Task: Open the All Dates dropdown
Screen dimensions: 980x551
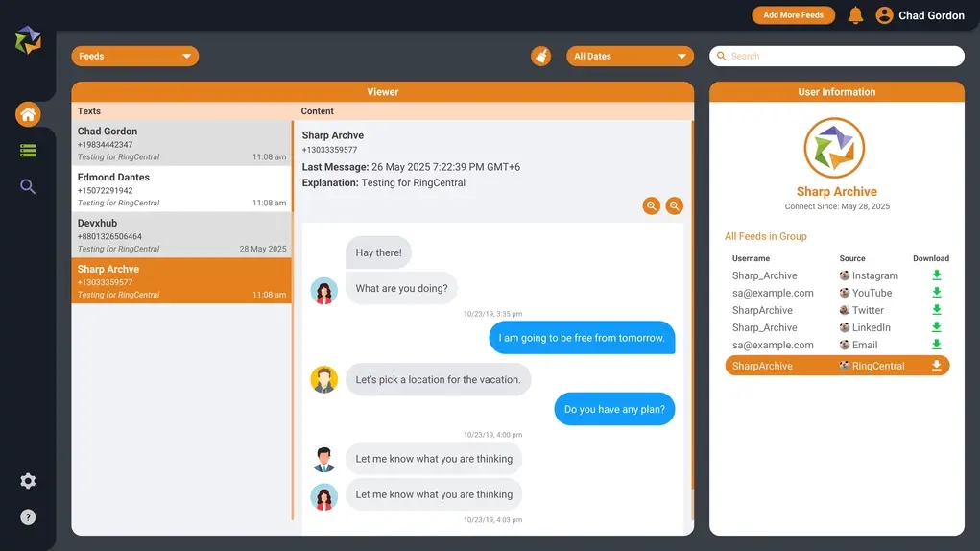Action: point(630,57)
